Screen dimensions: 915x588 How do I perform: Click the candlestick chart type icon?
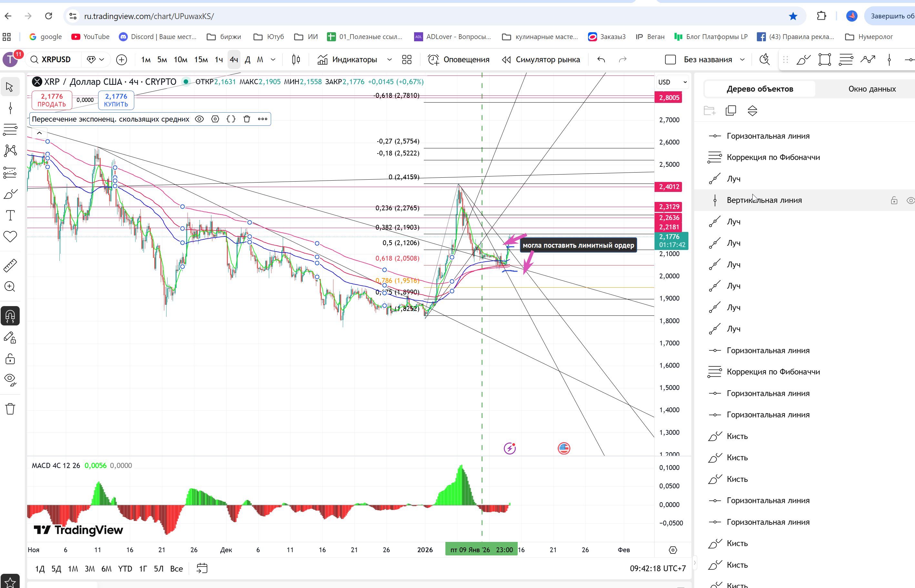pos(296,60)
